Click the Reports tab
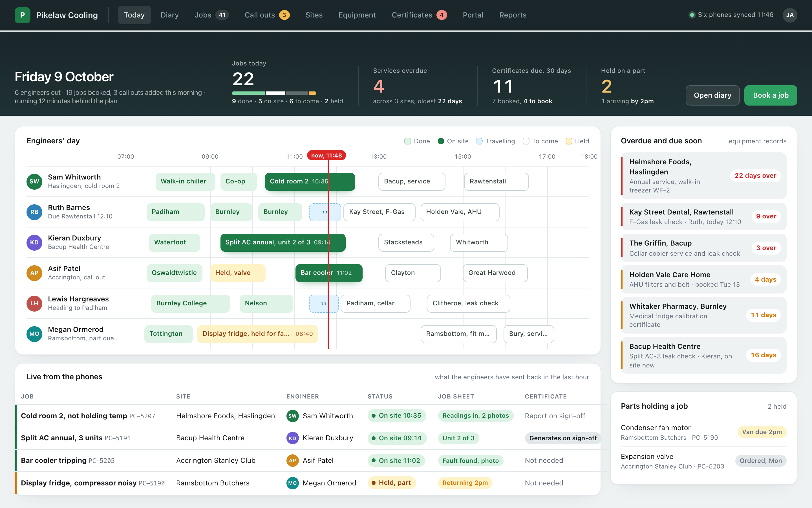 [x=512, y=15]
